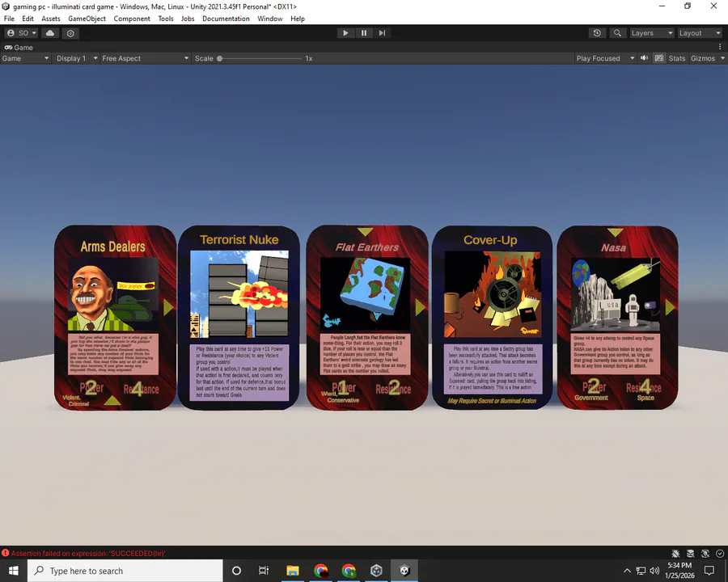Open the Help menu

coord(298,19)
